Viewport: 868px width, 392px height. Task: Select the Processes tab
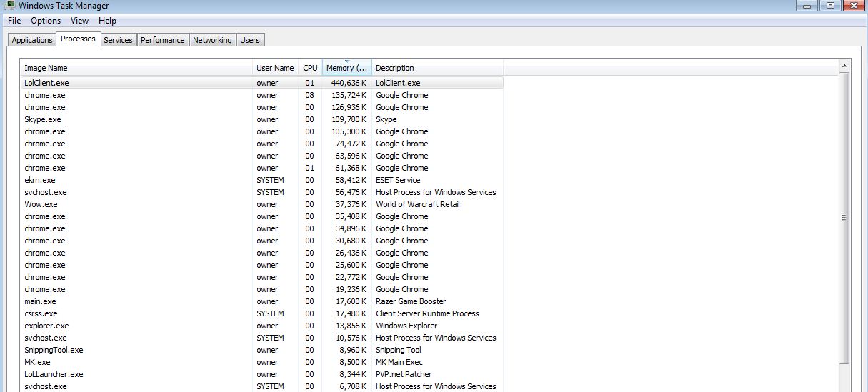(78, 39)
